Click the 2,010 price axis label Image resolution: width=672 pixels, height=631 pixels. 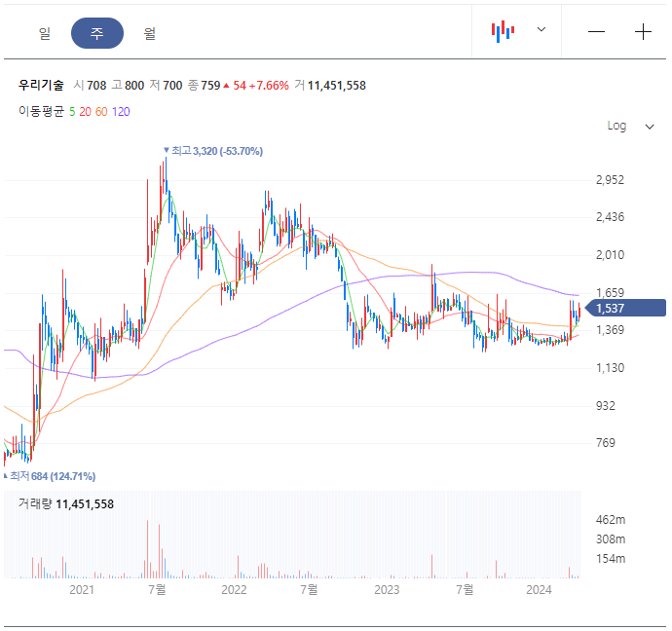[x=610, y=255]
